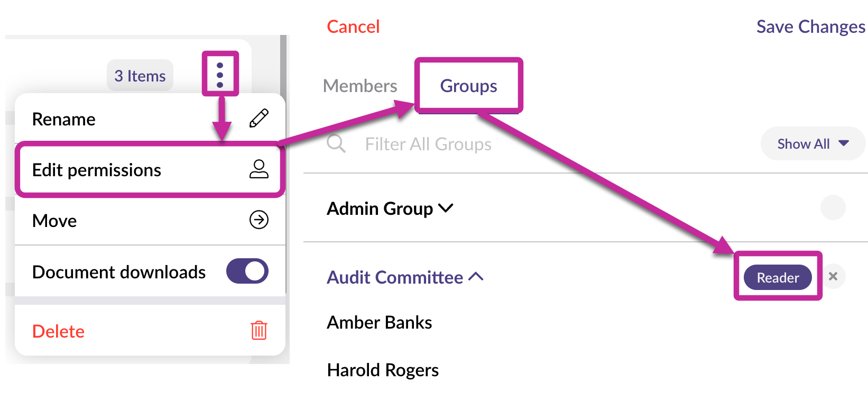Remove Audit Committee permission with the X icon
The height and width of the screenshot is (399, 868).
[x=833, y=276]
